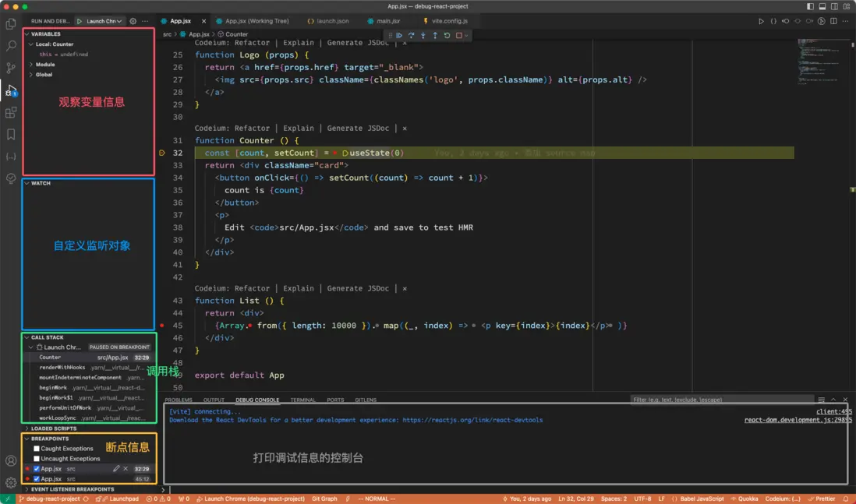Open the Source Control view
Screen dimensions: 856x504
coord(11,69)
